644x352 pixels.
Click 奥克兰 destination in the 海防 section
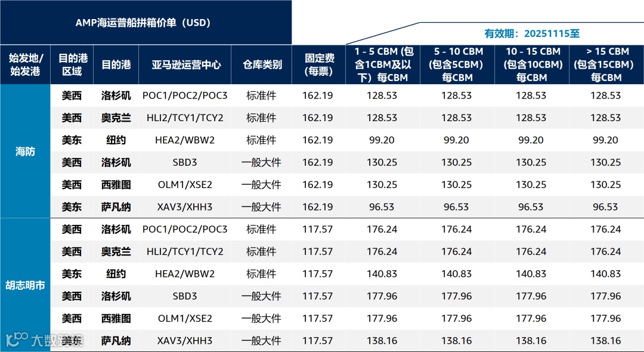[116, 118]
